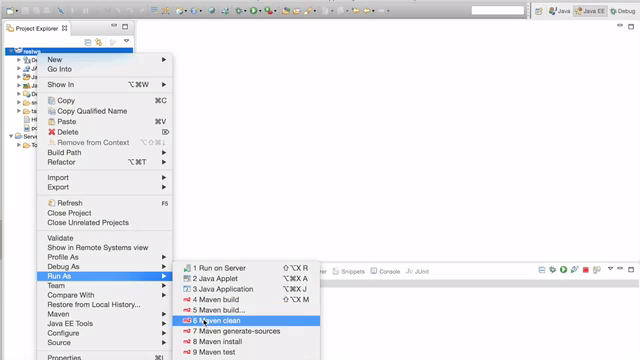Select 8 Maven install

click(246, 342)
